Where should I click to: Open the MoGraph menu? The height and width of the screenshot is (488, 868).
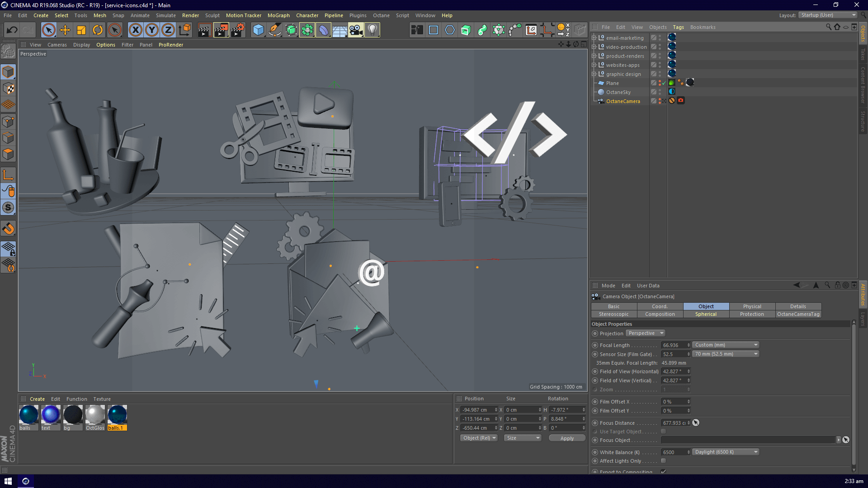pos(278,15)
